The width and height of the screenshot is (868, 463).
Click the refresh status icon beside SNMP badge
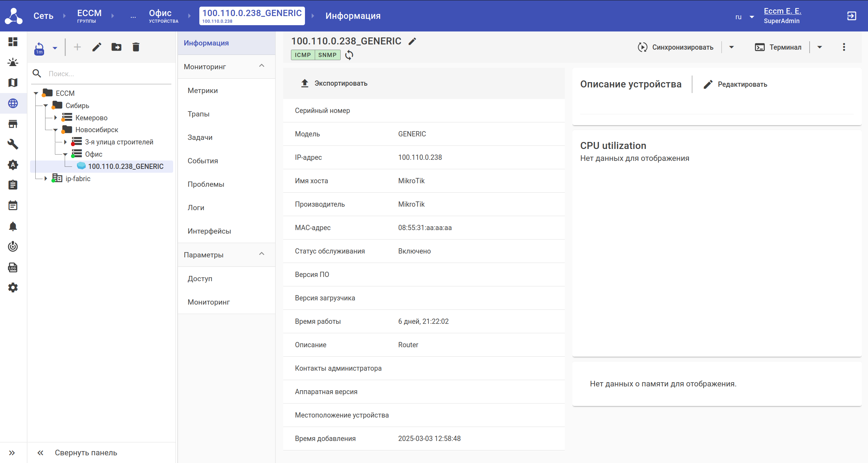349,55
